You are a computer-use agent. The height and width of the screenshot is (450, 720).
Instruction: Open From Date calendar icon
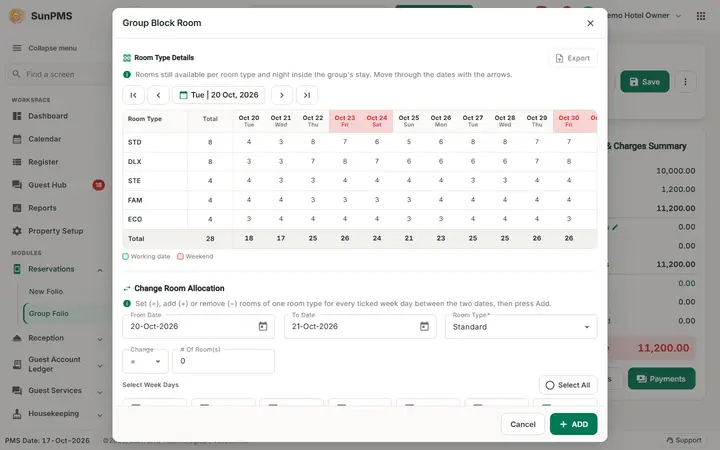click(x=263, y=326)
